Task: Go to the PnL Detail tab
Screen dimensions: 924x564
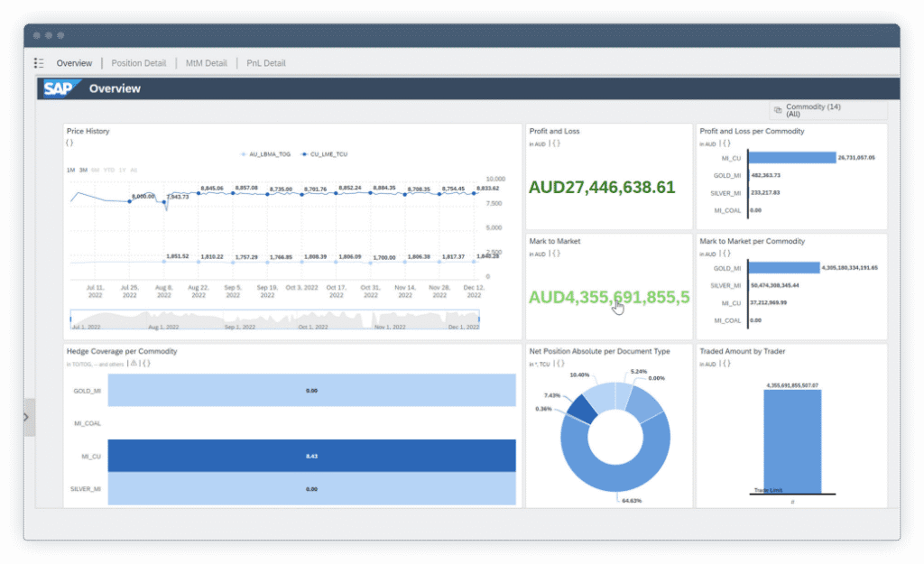Action: click(265, 63)
